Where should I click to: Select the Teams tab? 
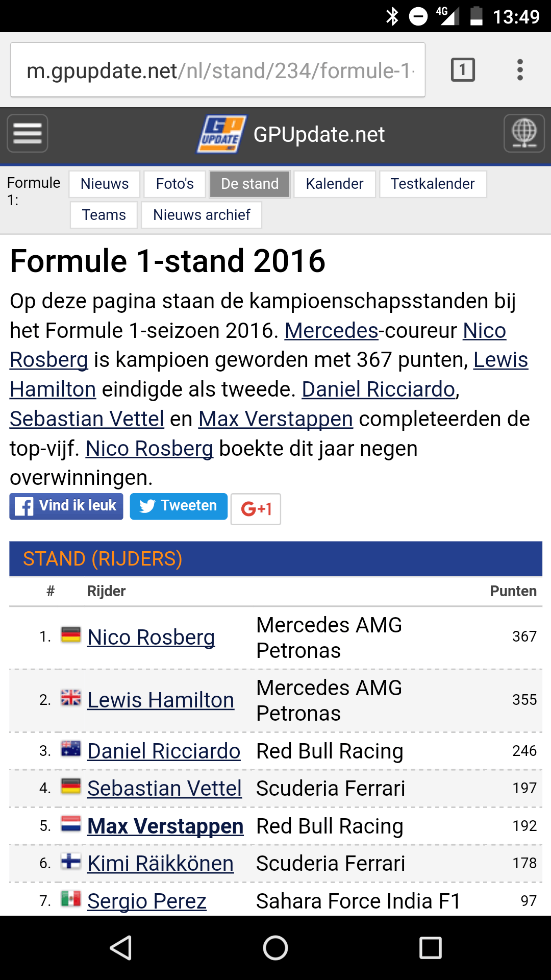pyautogui.click(x=104, y=215)
